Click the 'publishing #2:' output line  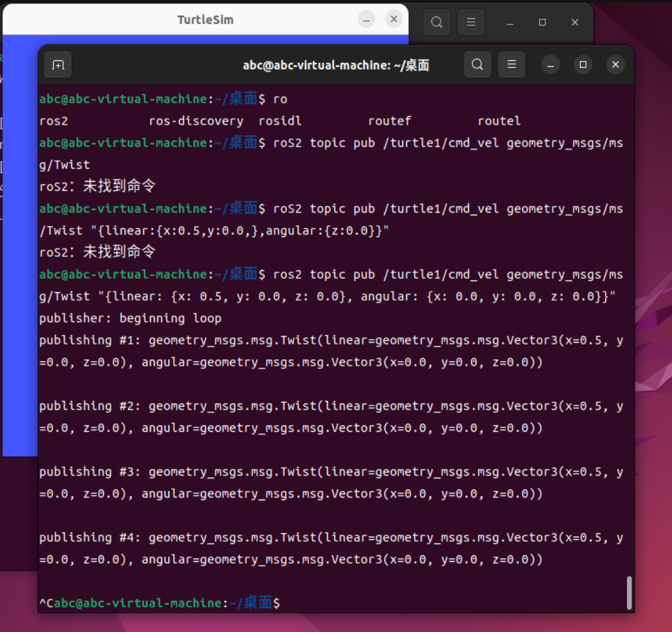(331, 417)
